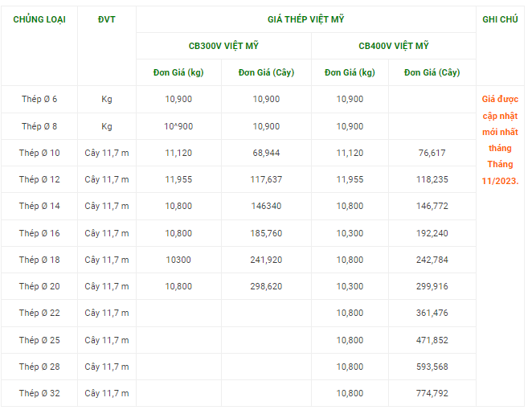Select the 76,617 price cell
This screenshot has width=532, height=414.
(x=432, y=153)
